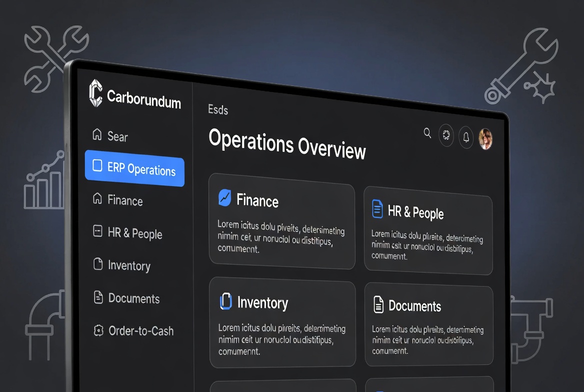
Task: Open the HR & People card title
Action: tap(415, 212)
